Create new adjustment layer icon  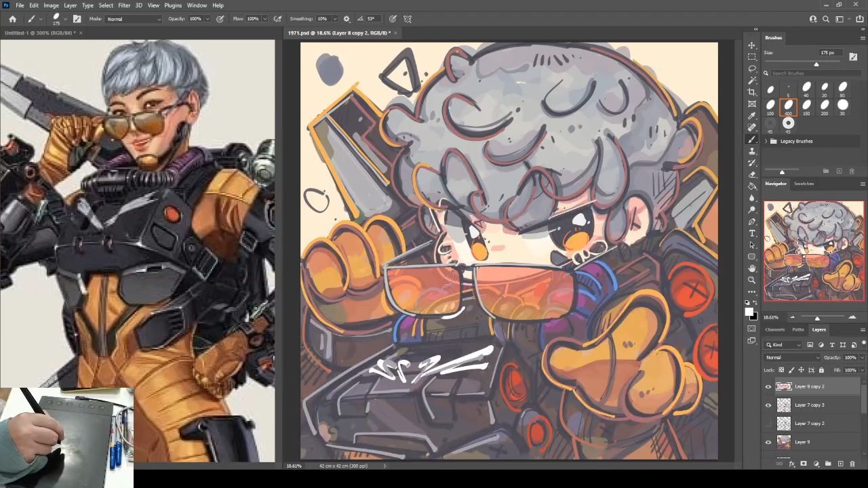816,464
